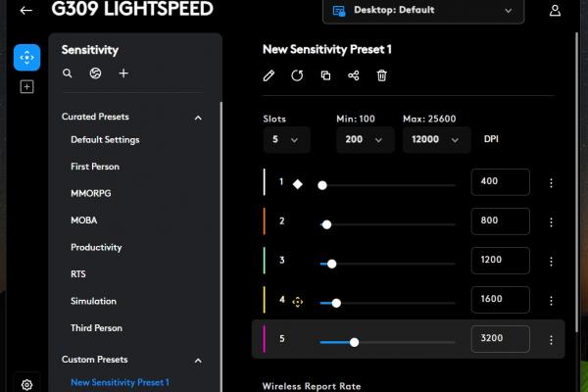Click the slot 3 DPI slider handle
Image resolution: width=588 pixels, height=392 pixels.
(331, 264)
